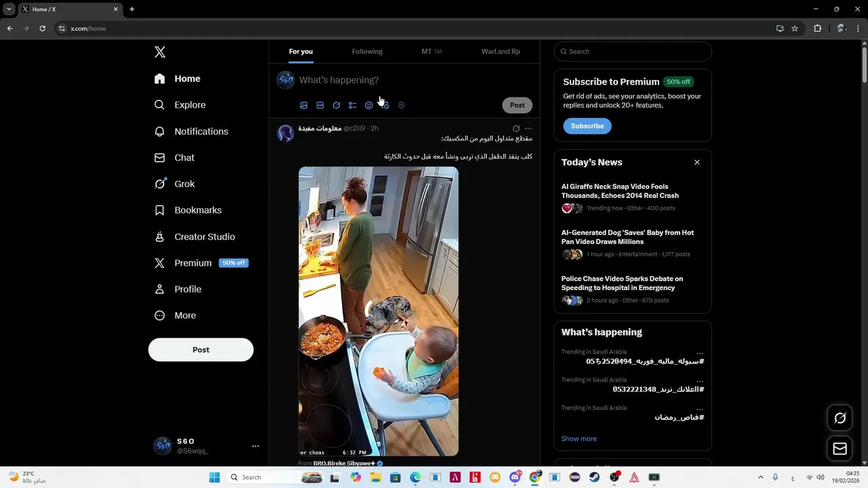Image resolution: width=868 pixels, height=488 pixels.
Task: Schedule the post via calendar icon
Action: [x=385, y=105]
